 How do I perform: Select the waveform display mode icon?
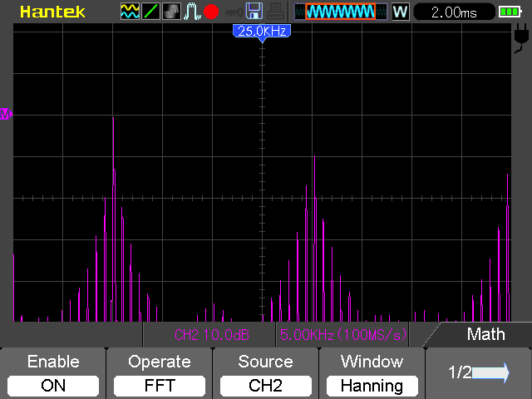click(130, 12)
